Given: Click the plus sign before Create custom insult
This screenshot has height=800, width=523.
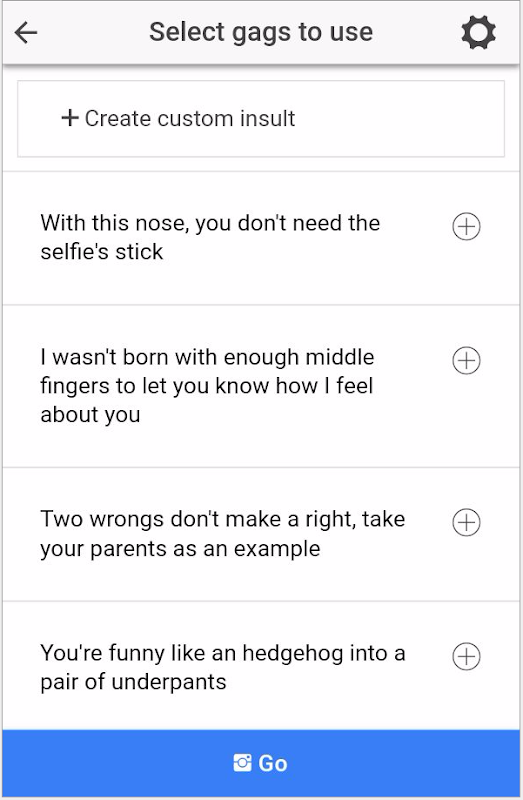Looking at the screenshot, I should 70,118.
